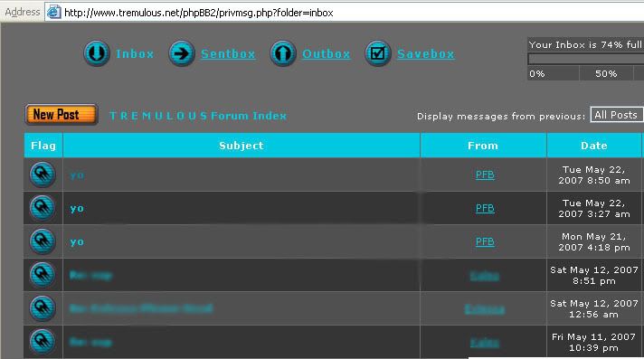644x359 pixels.
Task: Click date 'Sat May 12, 2007 12:56 am'
Action: pos(594,308)
